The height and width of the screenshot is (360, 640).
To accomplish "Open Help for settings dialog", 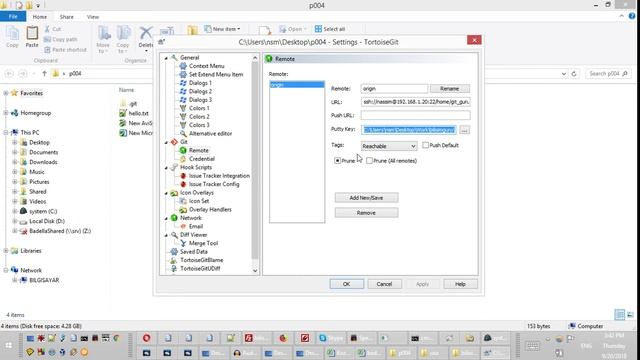I will coord(460,284).
